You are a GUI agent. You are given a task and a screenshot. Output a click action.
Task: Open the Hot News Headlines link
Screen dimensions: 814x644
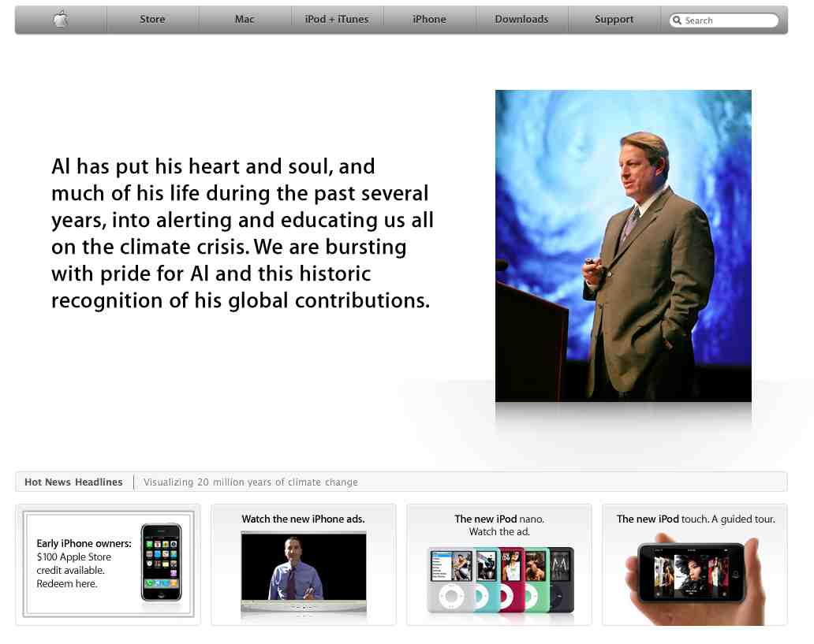[x=73, y=482]
